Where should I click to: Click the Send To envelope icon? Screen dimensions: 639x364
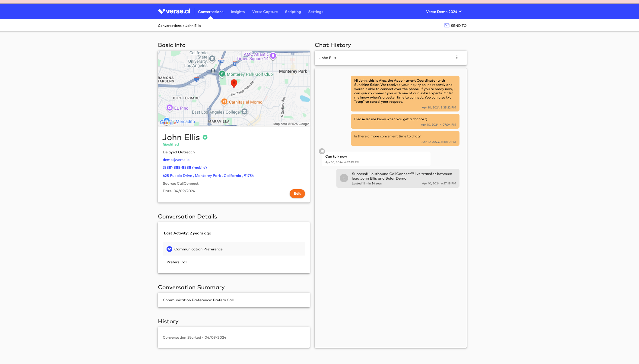tap(447, 26)
